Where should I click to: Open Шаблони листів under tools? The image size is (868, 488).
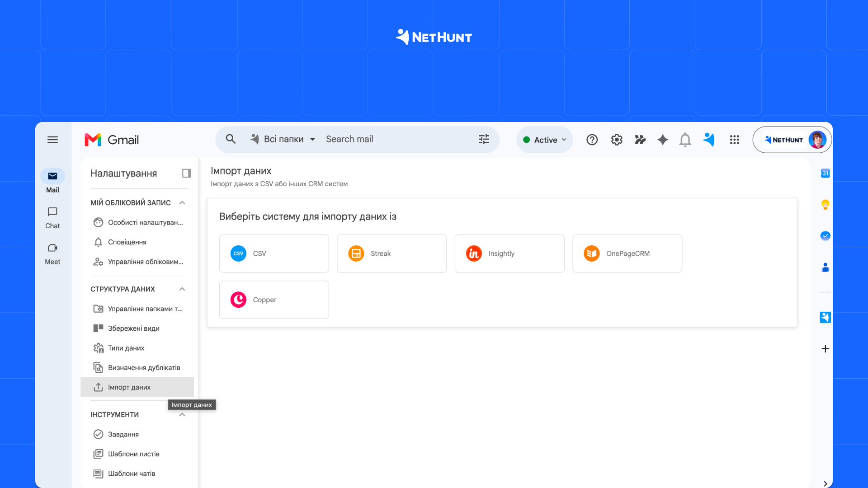[137, 454]
